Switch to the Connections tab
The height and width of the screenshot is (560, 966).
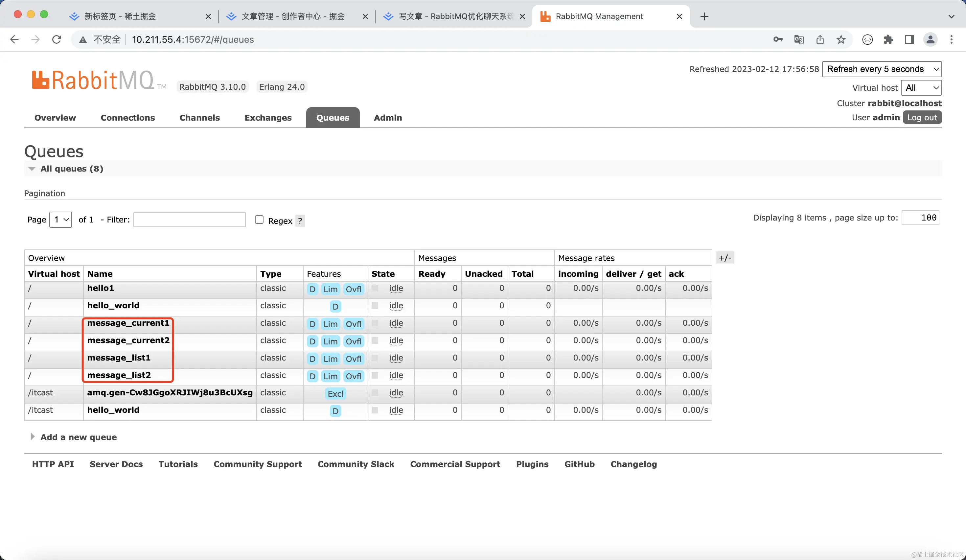(x=127, y=118)
